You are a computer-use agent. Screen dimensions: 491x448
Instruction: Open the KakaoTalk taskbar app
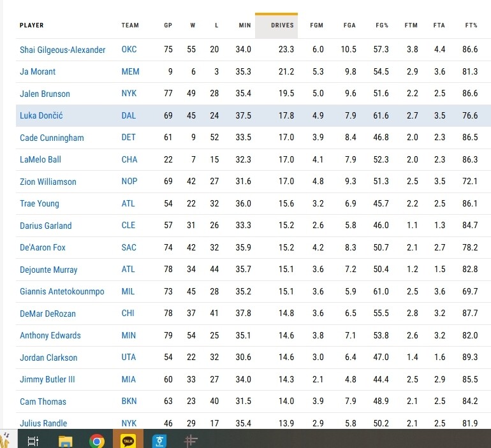[x=128, y=440]
